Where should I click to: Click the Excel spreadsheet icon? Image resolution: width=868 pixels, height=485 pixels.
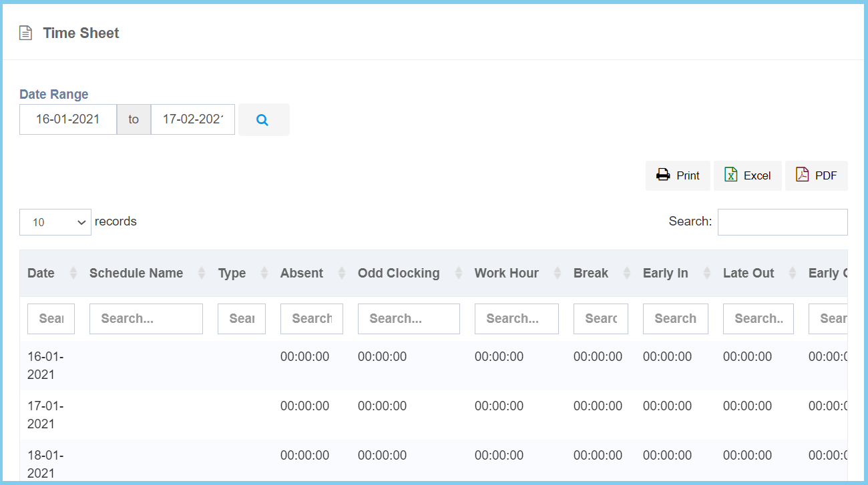[x=731, y=175]
